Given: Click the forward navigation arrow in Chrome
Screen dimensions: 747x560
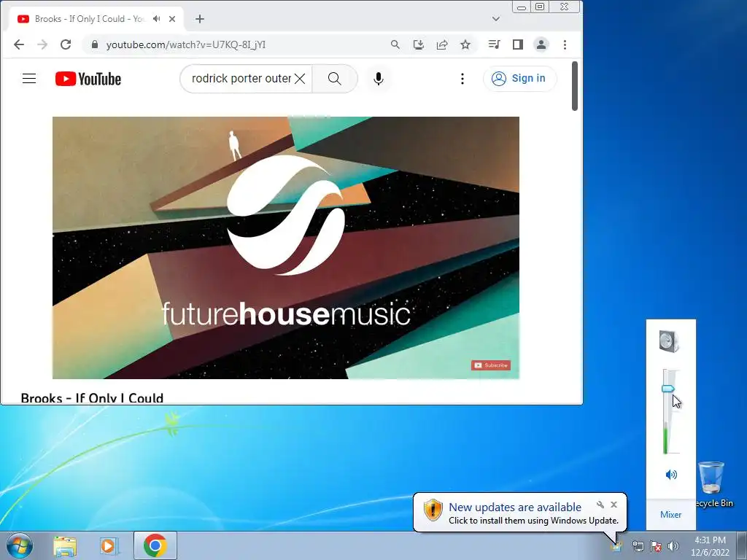Looking at the screenshot, I should point(42,44).
